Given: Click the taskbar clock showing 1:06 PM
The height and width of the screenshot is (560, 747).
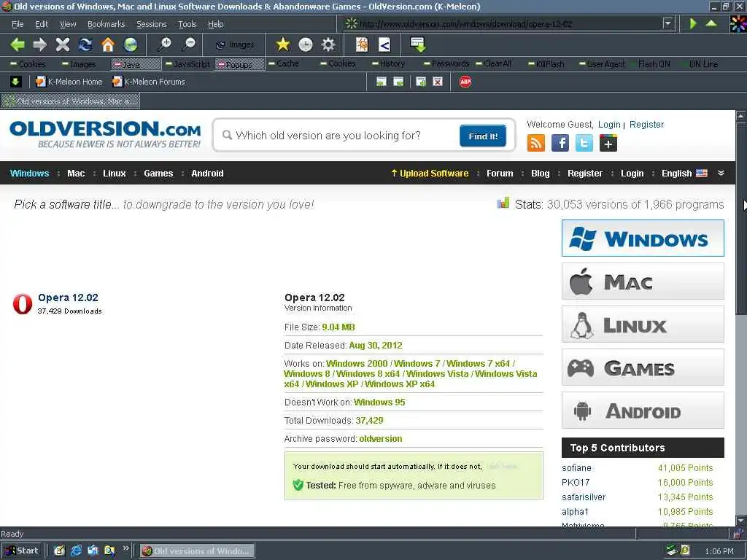Looking at the screenshot, I should (719, 551).
